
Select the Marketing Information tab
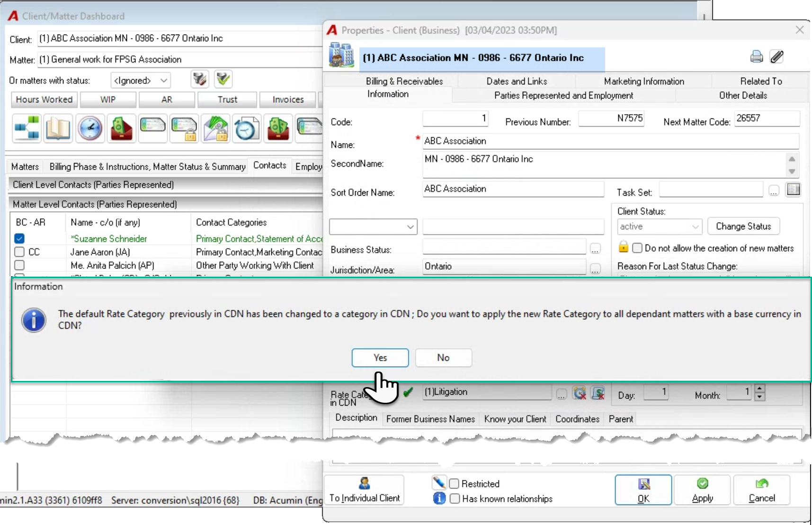pyautogui.click(x=644, y=81)
